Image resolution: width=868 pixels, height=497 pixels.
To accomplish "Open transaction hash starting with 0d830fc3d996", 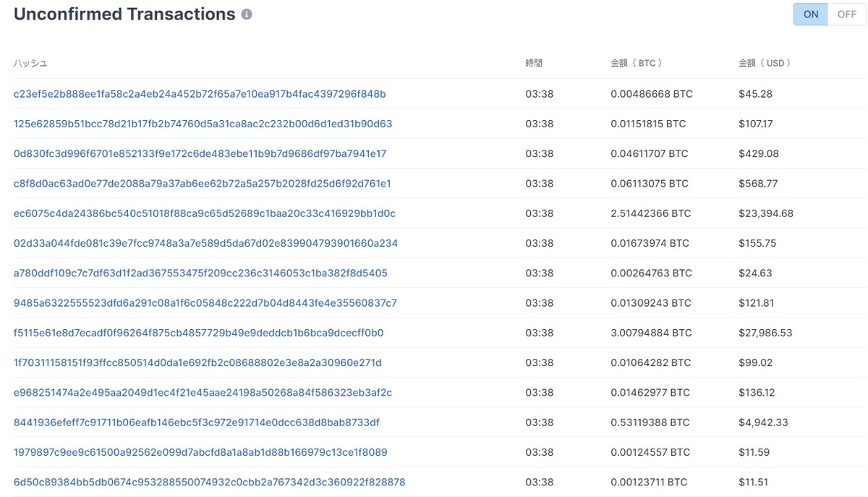I will tap(200, 153).
